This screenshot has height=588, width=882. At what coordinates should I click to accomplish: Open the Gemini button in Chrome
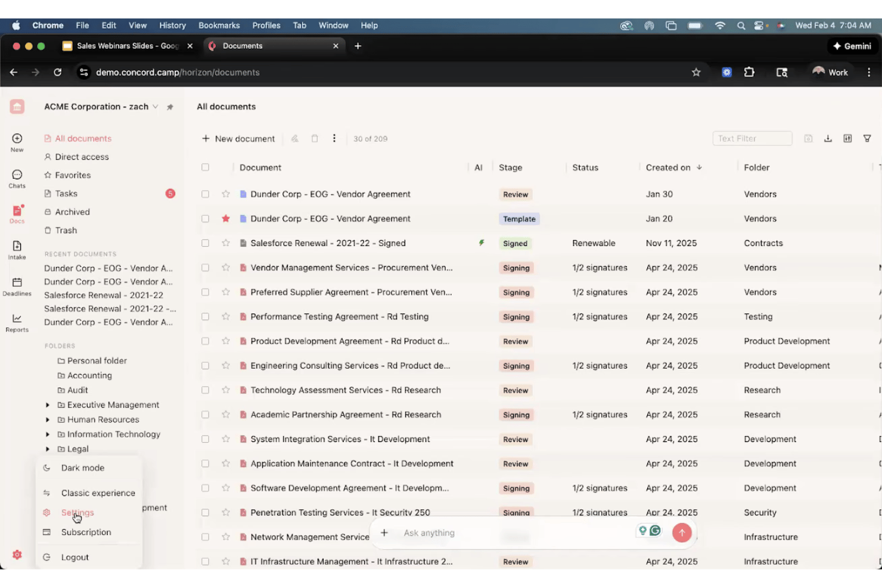[852, 46]
